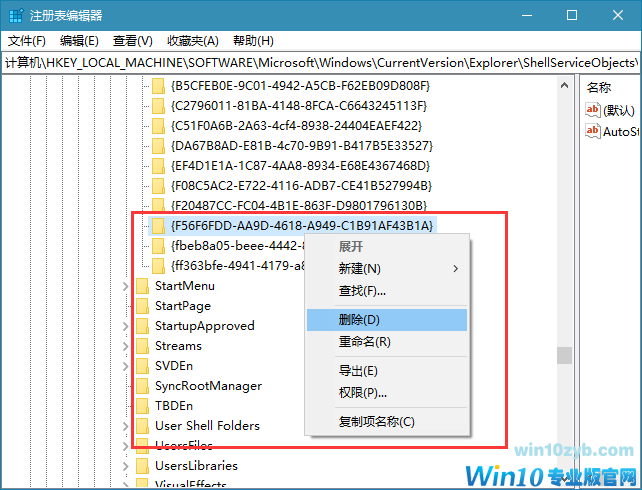The image size is (642, 490).
Task: Open the 收藏夹(A) menu
Action: 193,41
